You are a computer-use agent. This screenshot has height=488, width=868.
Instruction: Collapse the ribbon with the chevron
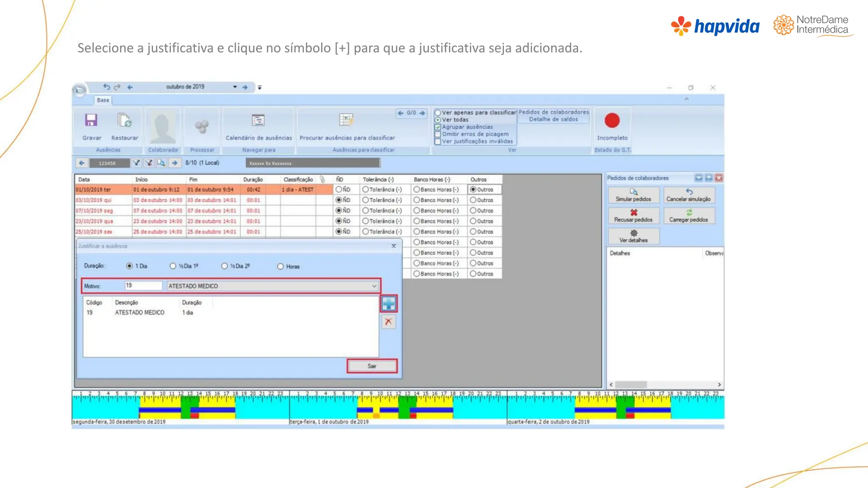[687, 99]
